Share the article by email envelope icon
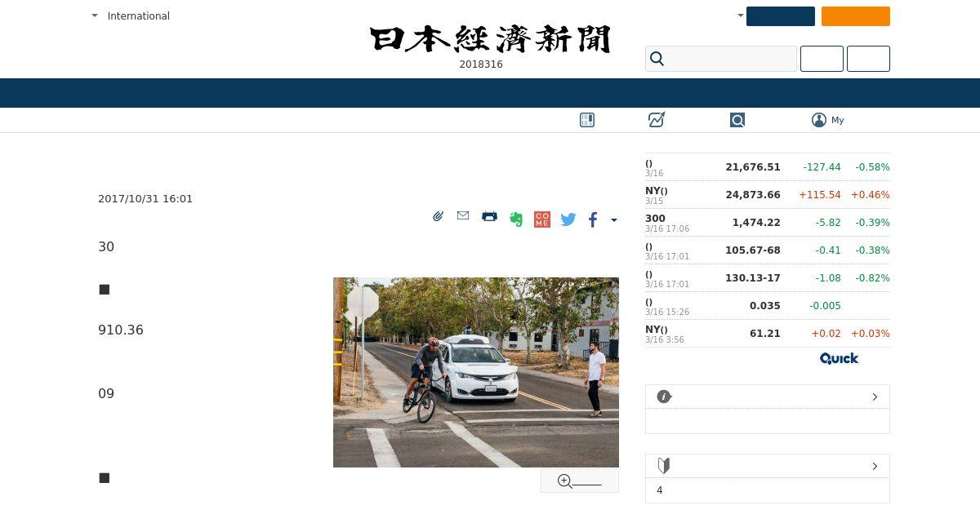 [463, 216]
